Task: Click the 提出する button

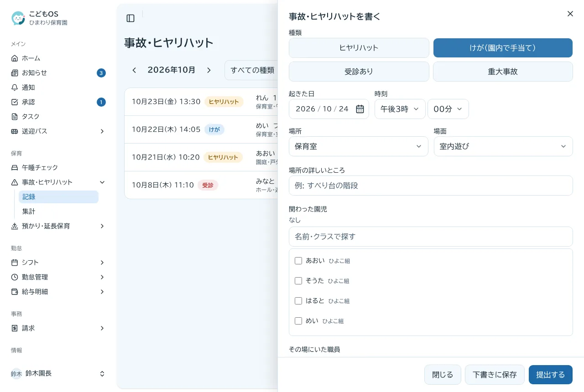Action: pyautogui.click(x=551, y=375)
